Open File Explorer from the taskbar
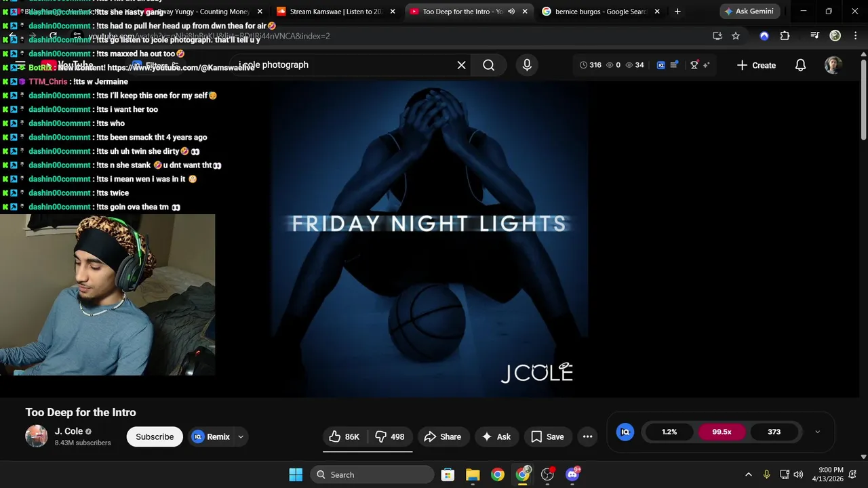 coord(473,474)
